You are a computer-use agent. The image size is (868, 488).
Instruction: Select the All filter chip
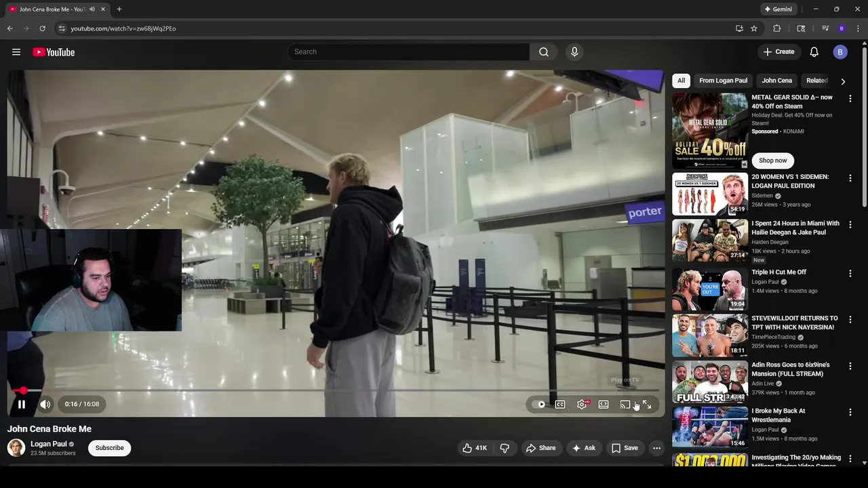(681, 81)
